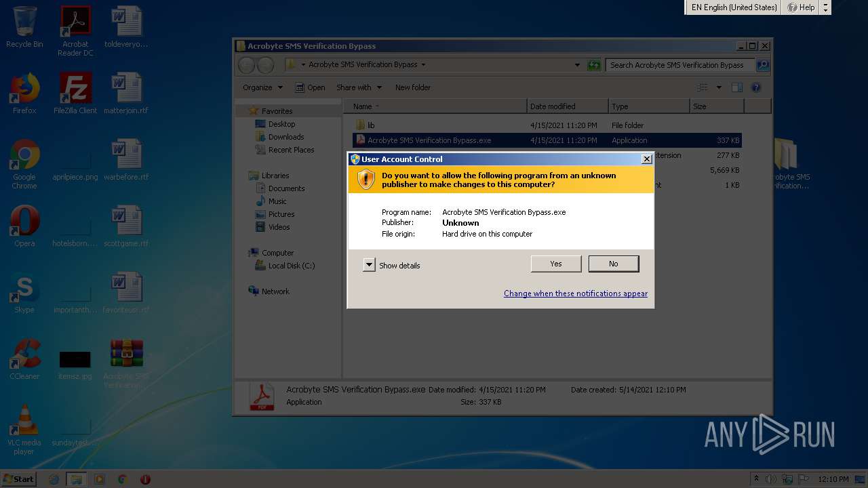Viewport: 868px width, 488px height.
Task: Click the EN English language indicator
Action: pyautogui.click(x=734, y=7)
